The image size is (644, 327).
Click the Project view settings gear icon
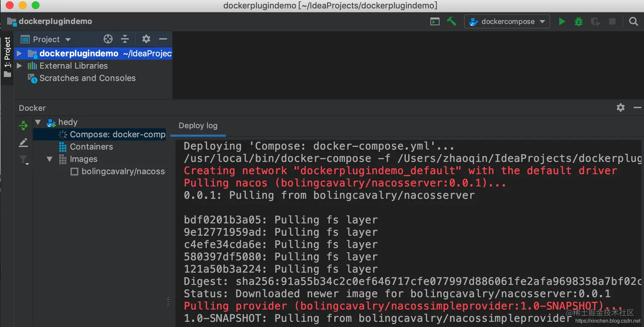click(146, 39)
